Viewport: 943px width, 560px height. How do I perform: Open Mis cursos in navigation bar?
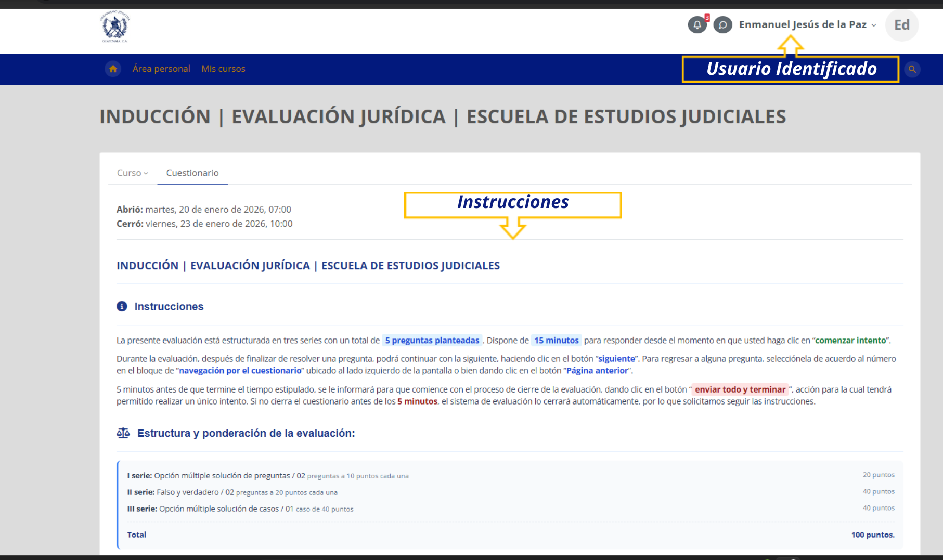pyautogui.click(x=223, y=69)
